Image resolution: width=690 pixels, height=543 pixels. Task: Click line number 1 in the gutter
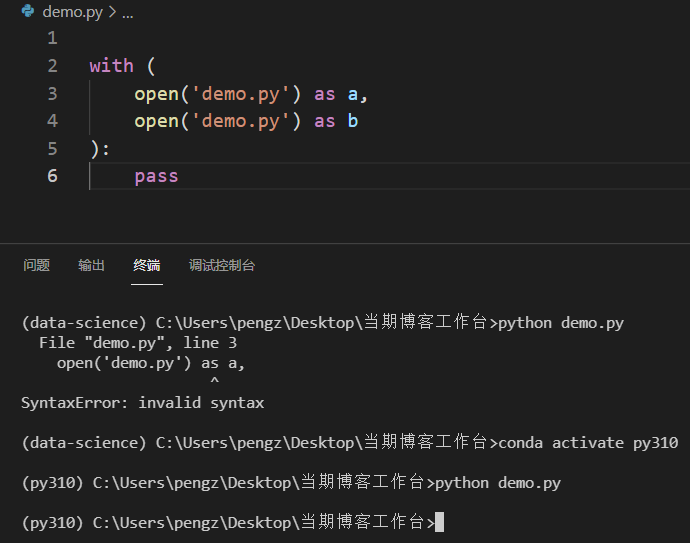coord(52,38)
